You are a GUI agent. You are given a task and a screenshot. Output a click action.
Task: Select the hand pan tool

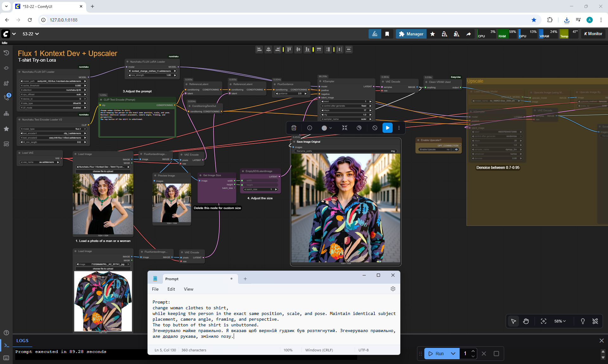(526, 321)
